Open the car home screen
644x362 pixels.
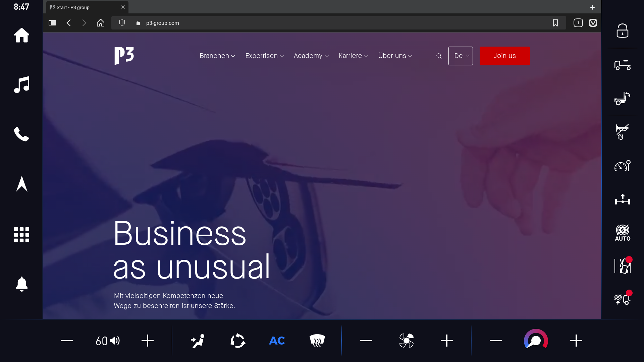[x=21, y=35]
